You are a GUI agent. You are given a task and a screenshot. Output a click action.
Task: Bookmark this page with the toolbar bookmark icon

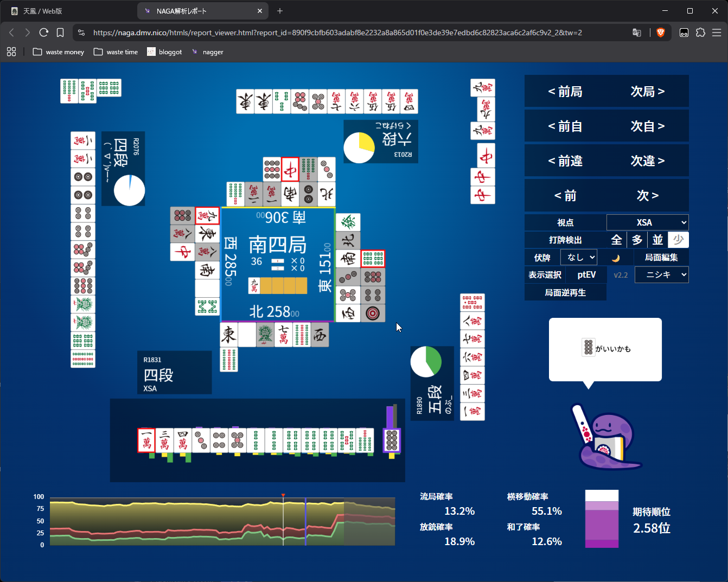click(x=60, y=33)
